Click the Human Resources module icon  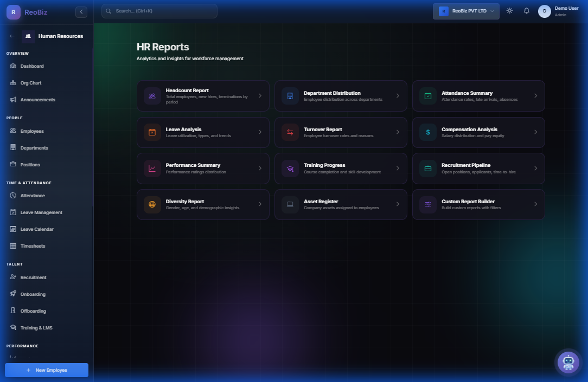tap(28, 36)
